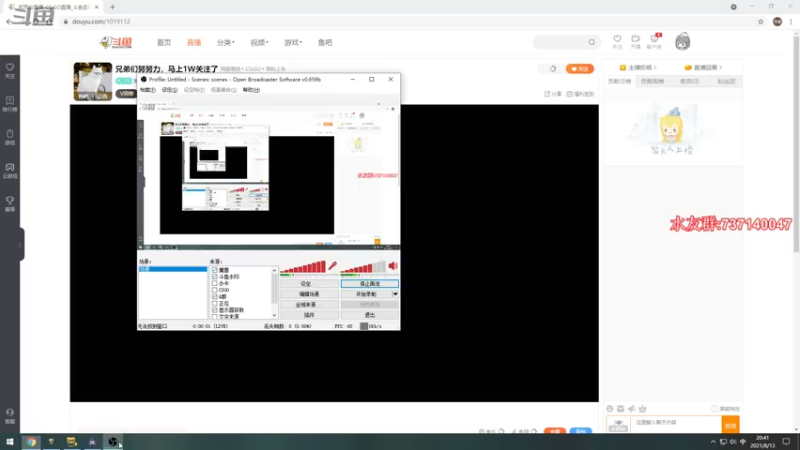800x450 pixels.
Task: Toggle the third source checkbox in OBS list
Action: coord(215,283)
